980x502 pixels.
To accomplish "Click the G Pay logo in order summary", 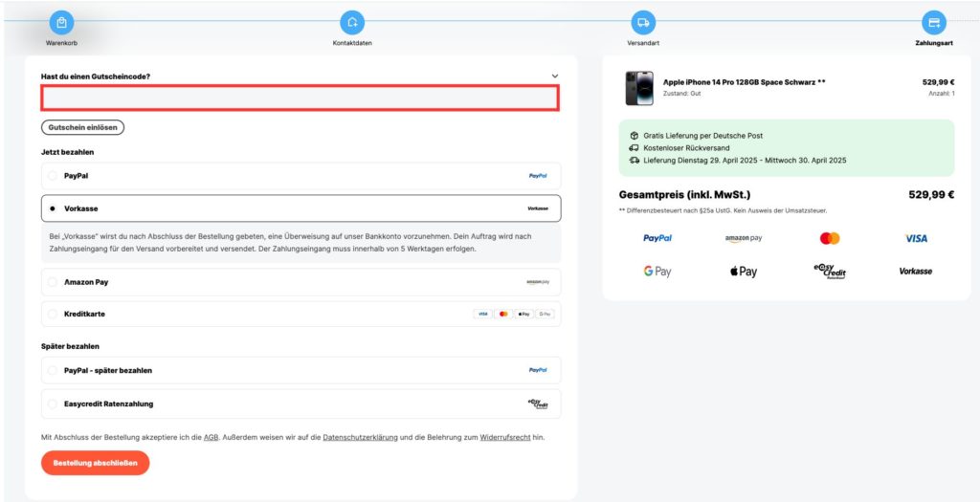I will (x=657, y=272).
